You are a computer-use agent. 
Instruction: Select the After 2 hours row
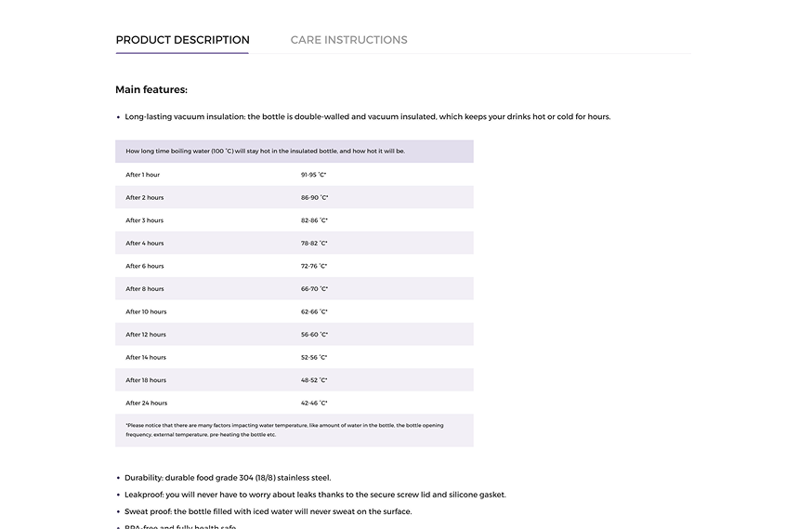click(295, 197)
